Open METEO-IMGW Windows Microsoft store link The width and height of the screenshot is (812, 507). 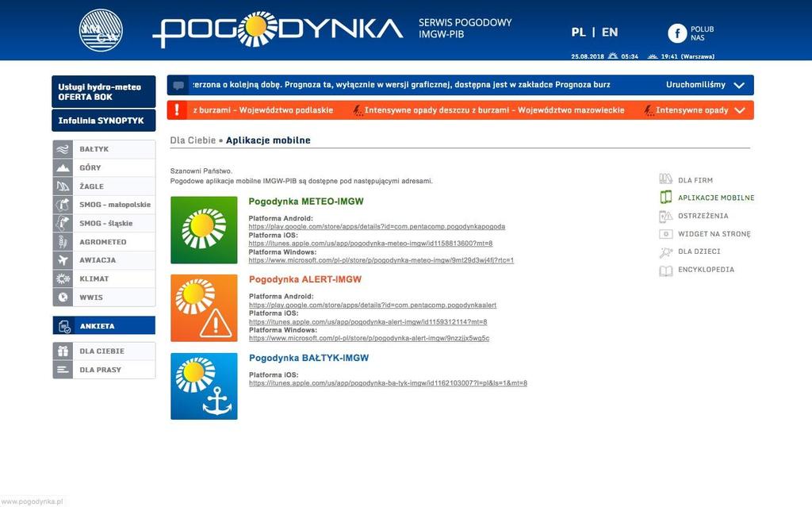381,260
